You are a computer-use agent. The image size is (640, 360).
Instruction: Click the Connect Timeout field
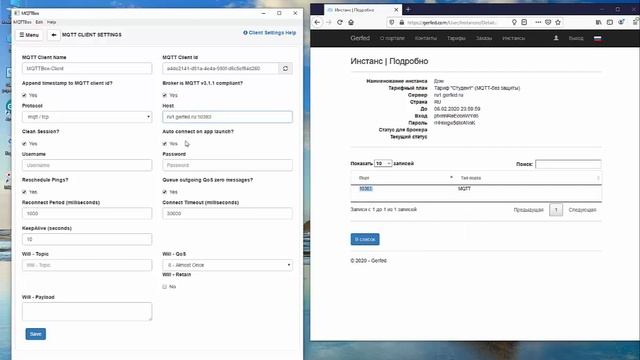tap(227, 213)
